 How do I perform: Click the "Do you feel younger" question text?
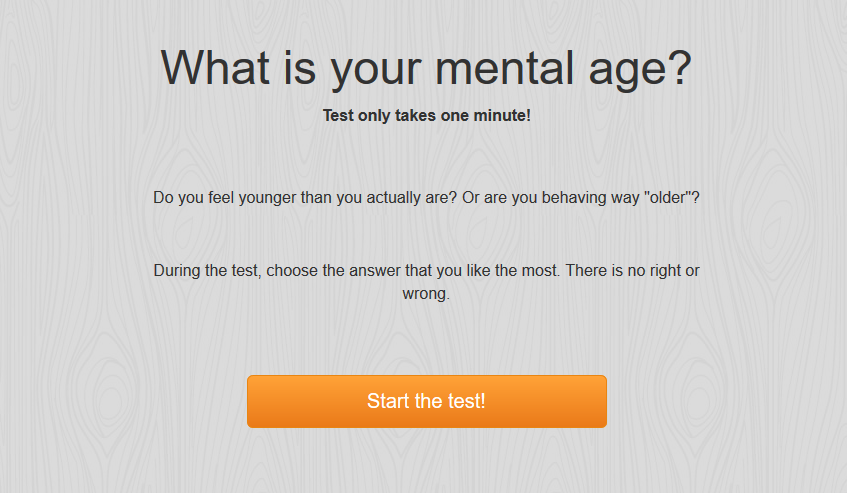(x=426, y=198)
